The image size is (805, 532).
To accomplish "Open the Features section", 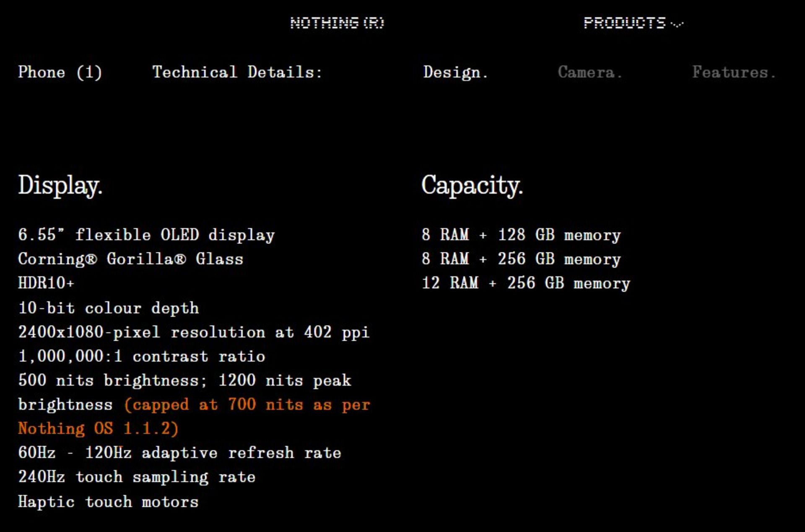I will [x=734, y=72].
